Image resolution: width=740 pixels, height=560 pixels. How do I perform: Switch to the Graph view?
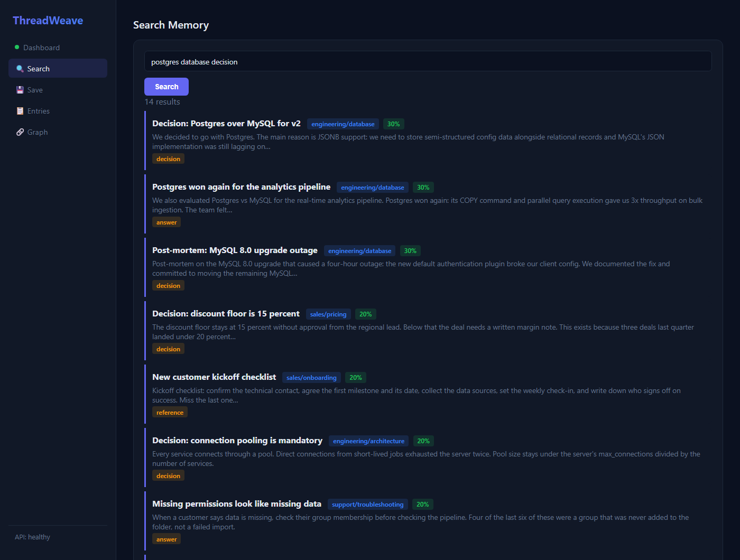58,132
